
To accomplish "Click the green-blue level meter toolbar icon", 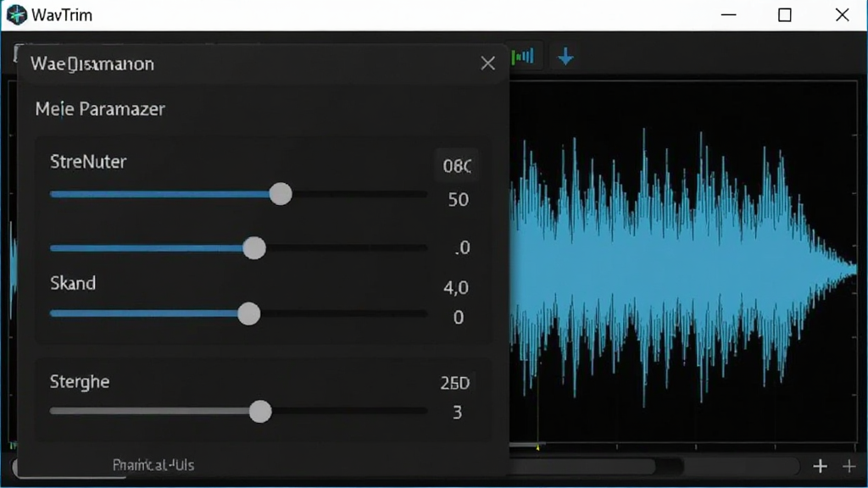I will point(523,57).
